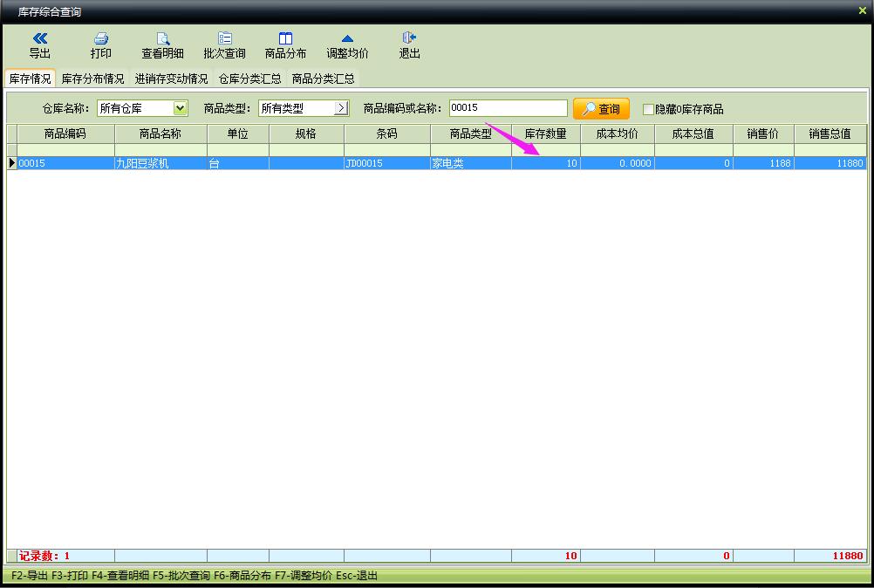
Task: Switch to 库存情况 tab
Action: point(31,79)
